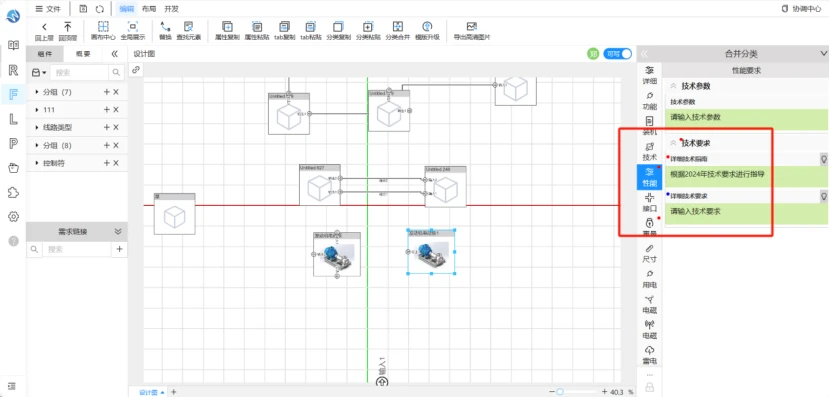Screen dimensions: 829x398
Task: Click the lightbulb icon beside 详细技术要求
Action: (x=823, y=196)
